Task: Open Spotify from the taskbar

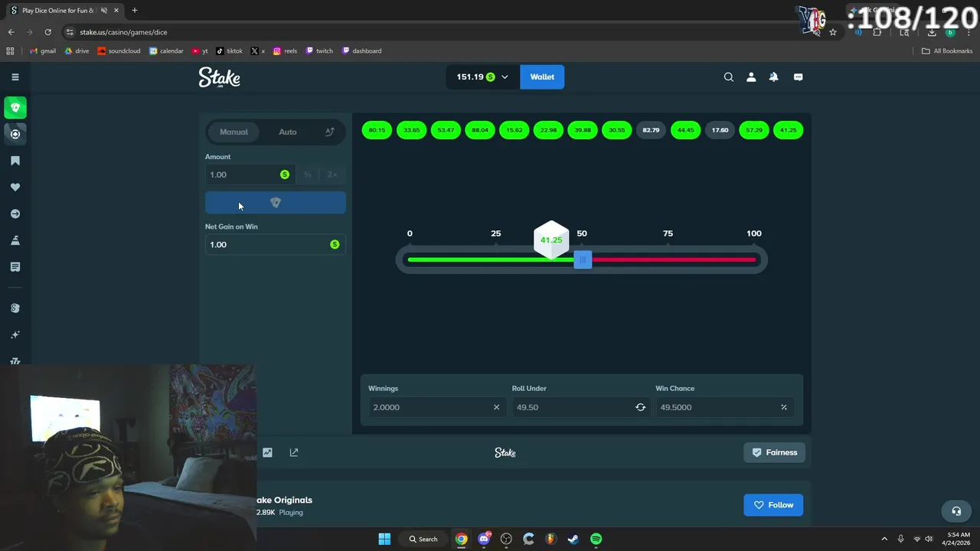Action: (x=596, y=539)
